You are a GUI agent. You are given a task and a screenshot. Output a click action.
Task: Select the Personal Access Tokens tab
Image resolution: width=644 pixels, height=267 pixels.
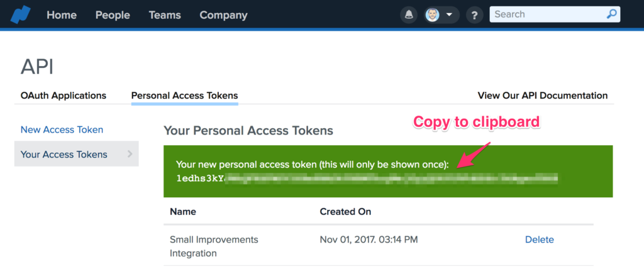coord(184,95)
